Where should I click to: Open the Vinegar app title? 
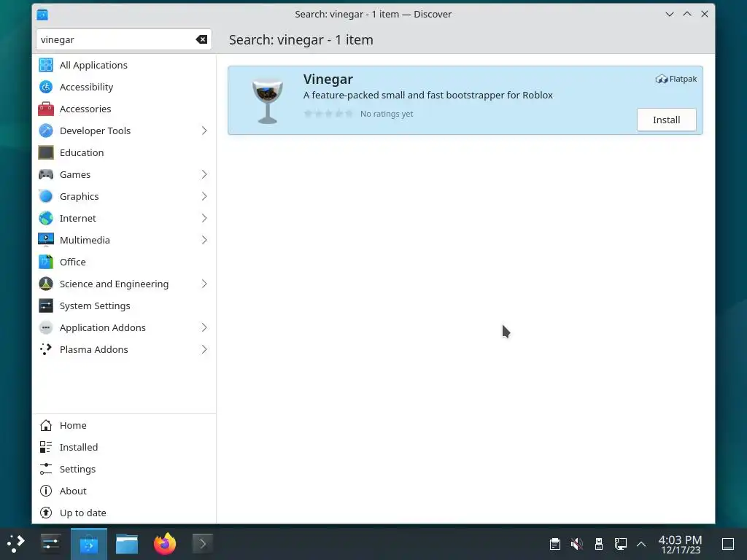328,79
